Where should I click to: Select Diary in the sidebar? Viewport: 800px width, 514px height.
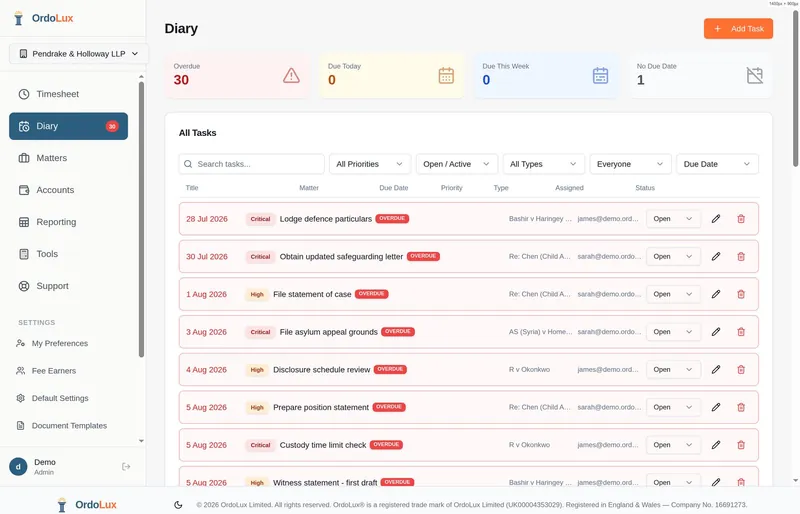tap(68, 126)
